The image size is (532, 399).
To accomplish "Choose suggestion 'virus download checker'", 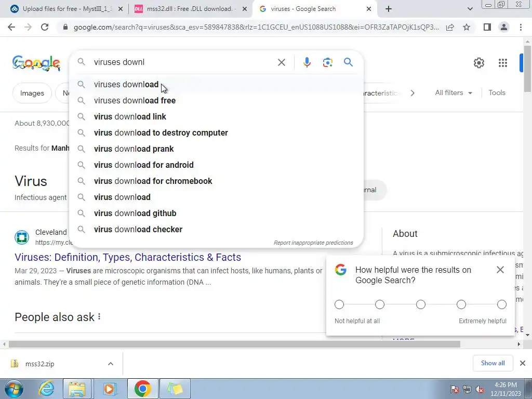I will [216, 229].
